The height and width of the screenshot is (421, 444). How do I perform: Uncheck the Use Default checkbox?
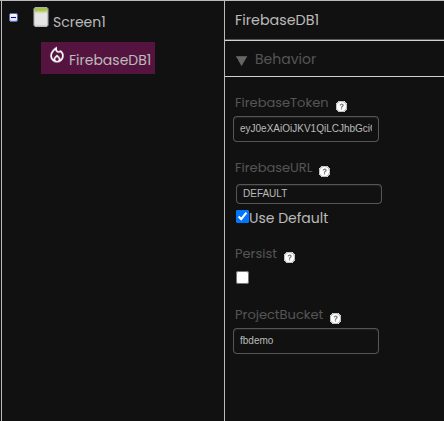242,217
